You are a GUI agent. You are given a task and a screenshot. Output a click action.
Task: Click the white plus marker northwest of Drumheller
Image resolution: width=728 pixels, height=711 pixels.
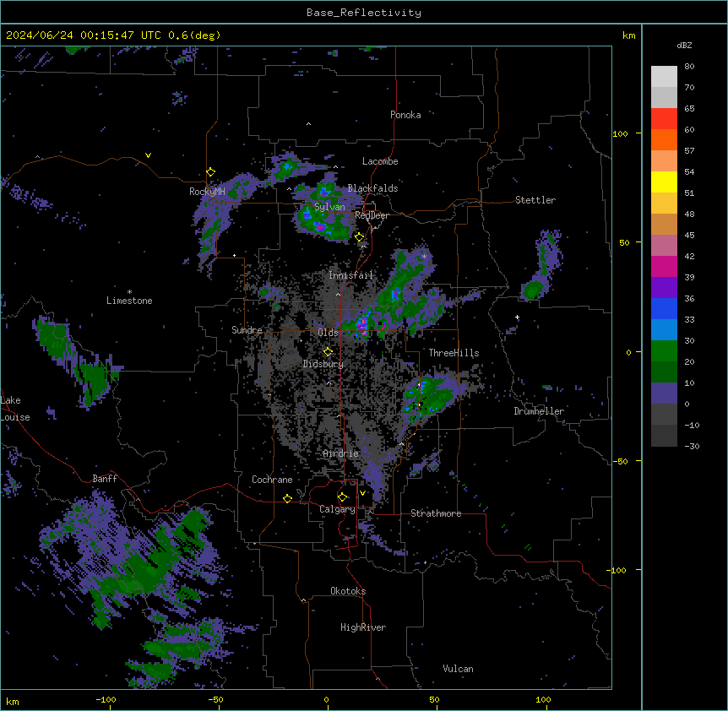point(517,318)
